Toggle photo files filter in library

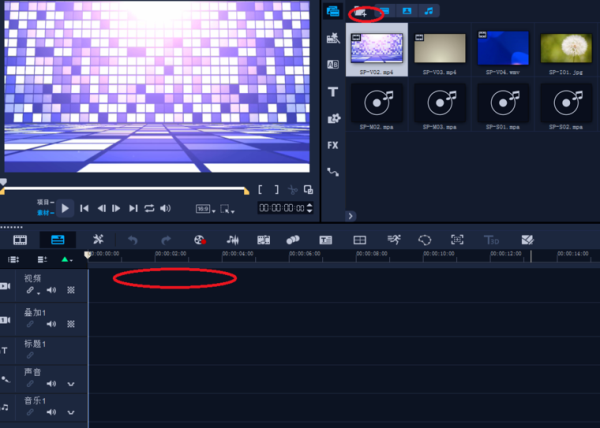[x=407, y=11]
